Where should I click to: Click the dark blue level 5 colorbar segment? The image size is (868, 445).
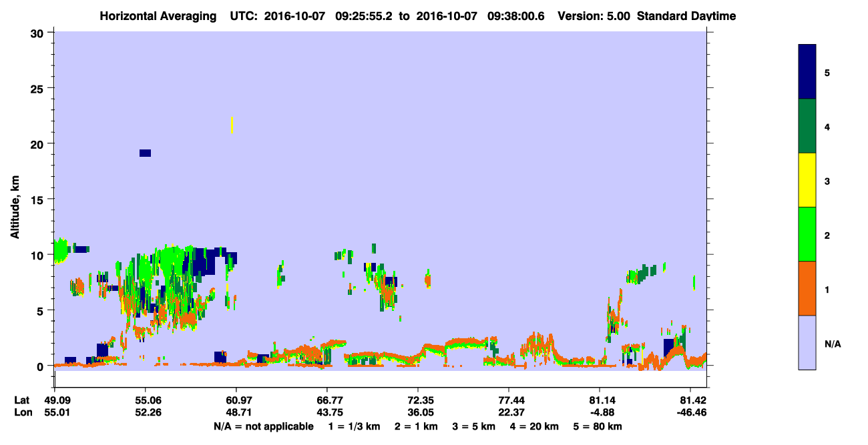[x=807, y=72]
